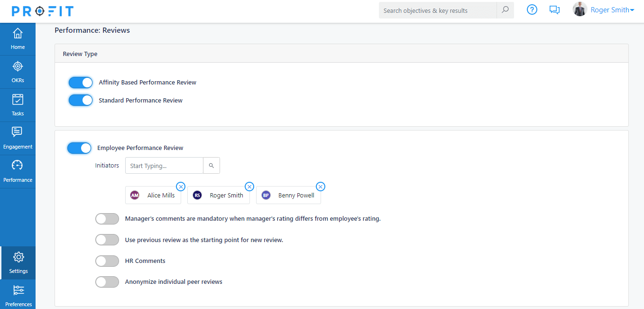The width and height of the screenshot is (644, 309).
Task: Click the help question mark icon
Action: (x=532, y=10)
